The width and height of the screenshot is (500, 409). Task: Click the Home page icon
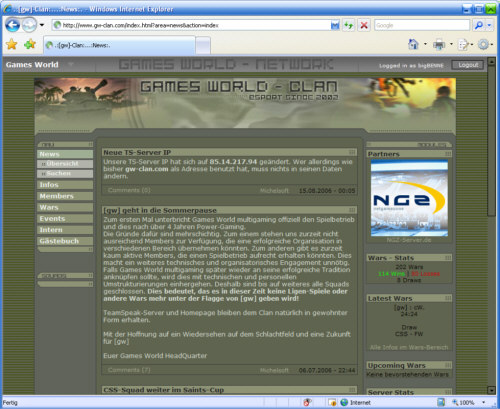[413, 44]
